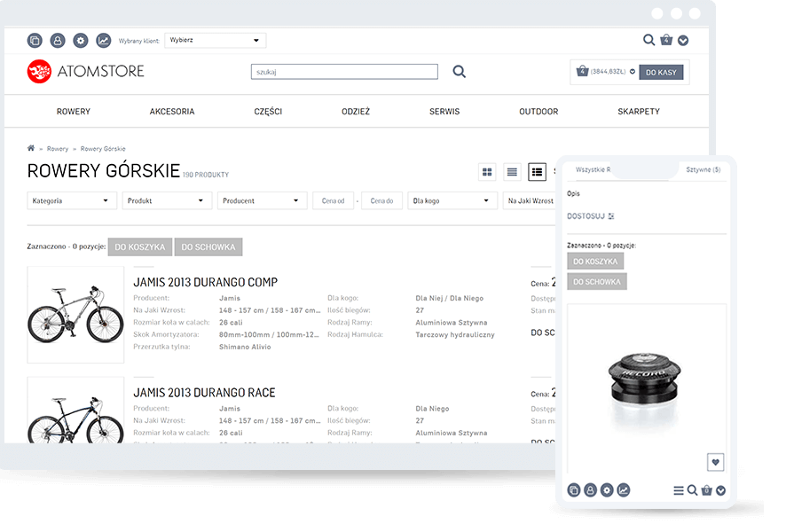The image size is (786, 532).
Task: Open the chart icon in mobile bottom bar
Action: point(624,490)
